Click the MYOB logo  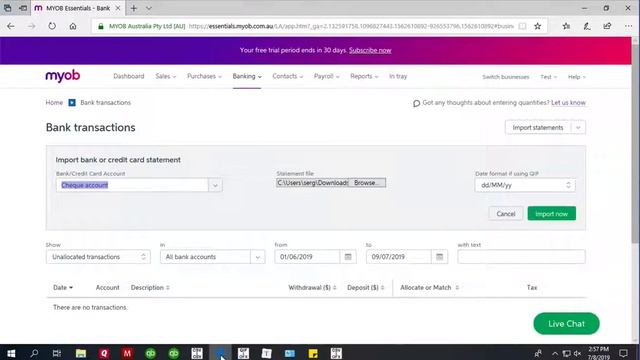click(62, 76)
